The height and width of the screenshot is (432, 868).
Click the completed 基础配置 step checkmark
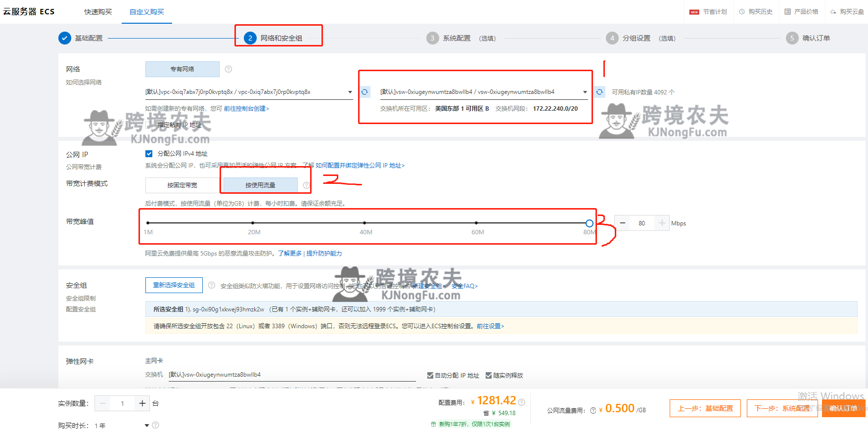click(x=65, y=38)
